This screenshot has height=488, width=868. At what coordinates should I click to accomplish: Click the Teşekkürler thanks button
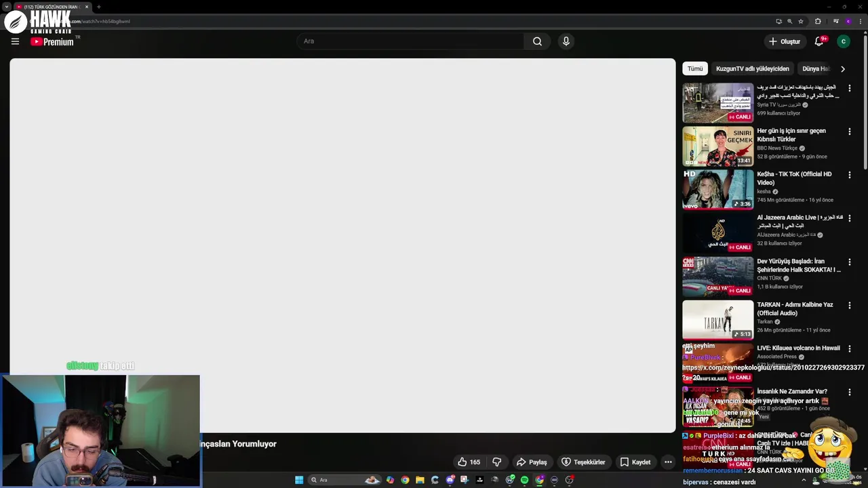coord(583,462)
